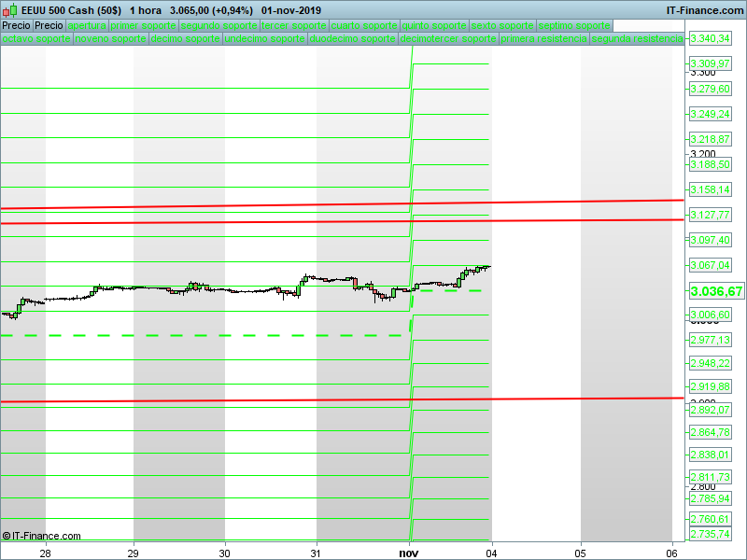
Task: Click the 3.279,60 price level tag
Action: 711,89
